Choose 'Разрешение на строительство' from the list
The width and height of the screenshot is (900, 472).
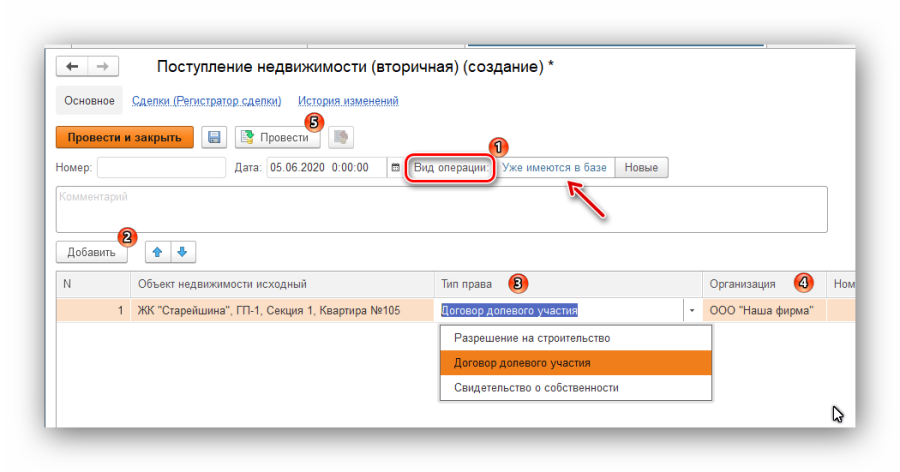tap(532, 338)
